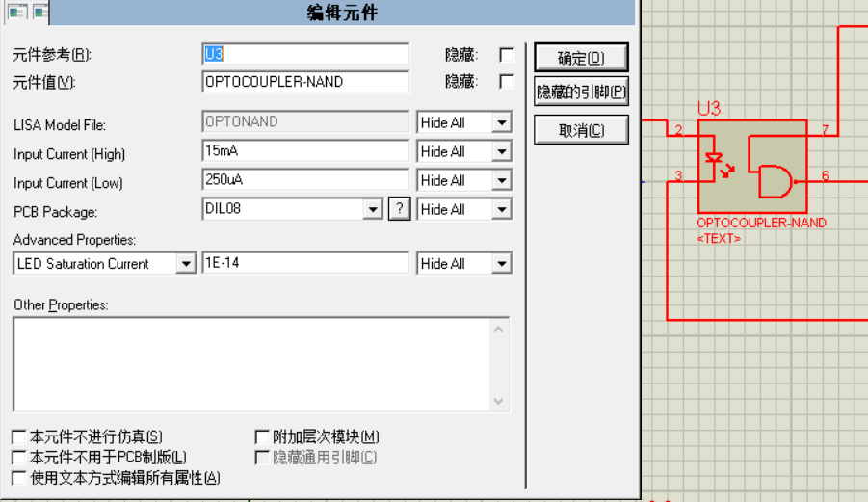Click the 1E-14 saturation current field
The image size is (868, 502).
[x=305, y=263]
